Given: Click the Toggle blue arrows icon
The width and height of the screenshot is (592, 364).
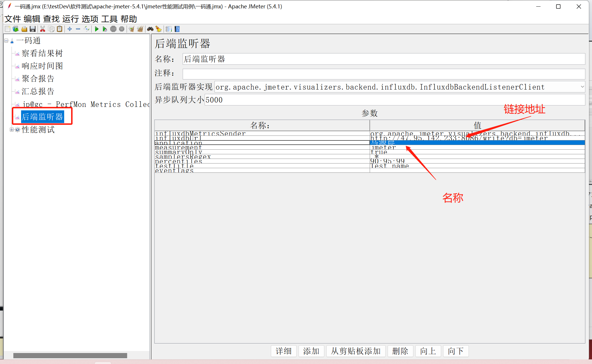Looking at the screenshot, I should coord(86,29).
